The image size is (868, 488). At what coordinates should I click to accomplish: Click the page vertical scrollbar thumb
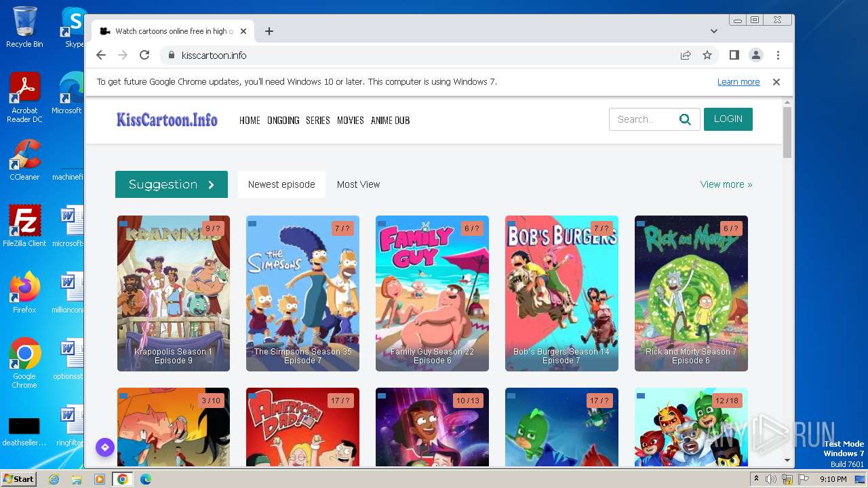787,133
